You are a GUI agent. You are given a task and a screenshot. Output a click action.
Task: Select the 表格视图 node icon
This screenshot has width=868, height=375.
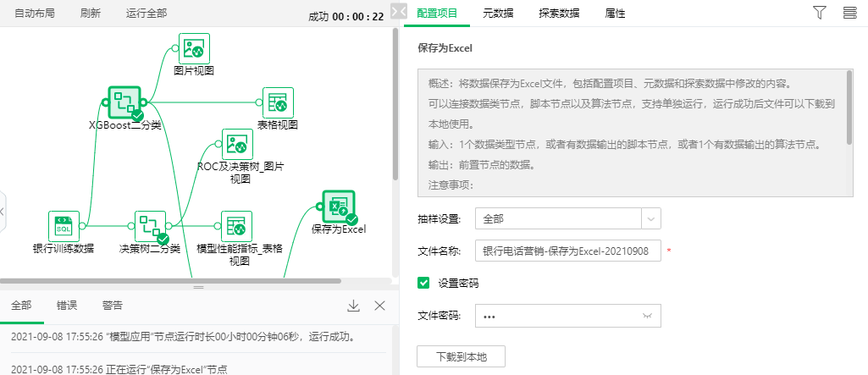click(278, 102)
